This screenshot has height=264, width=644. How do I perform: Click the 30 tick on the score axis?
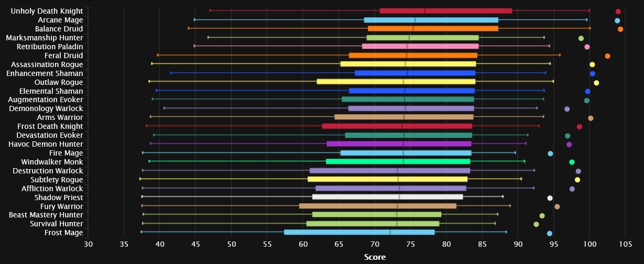pos(88,244)
